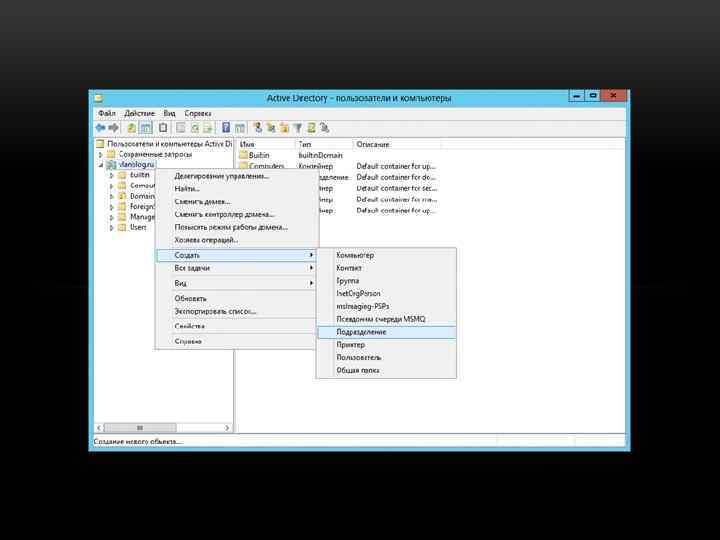Expand the Domain tree node arrow
The image size is (720, 540).
click(112, 197)
